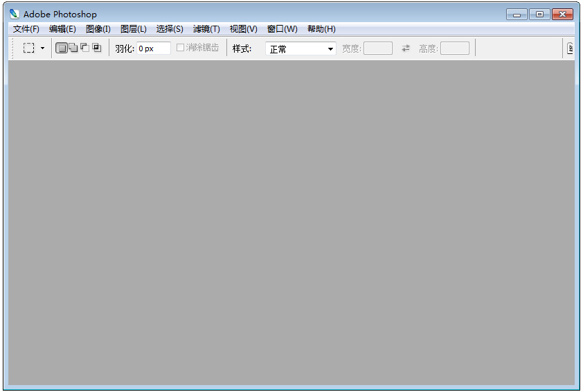The height and width of the screenshot is (392, 583).
Task: Click the rectangular marquee tool icon
Action: [28, 48]
